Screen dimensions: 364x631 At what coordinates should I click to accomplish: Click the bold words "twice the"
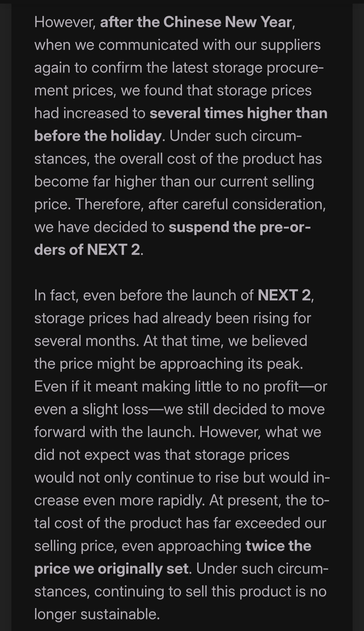pyautogui.click(x=278, y=546)
